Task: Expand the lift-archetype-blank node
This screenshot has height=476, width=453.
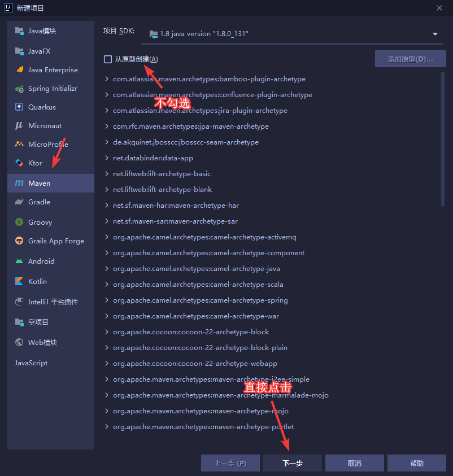Action: [107, 189]
